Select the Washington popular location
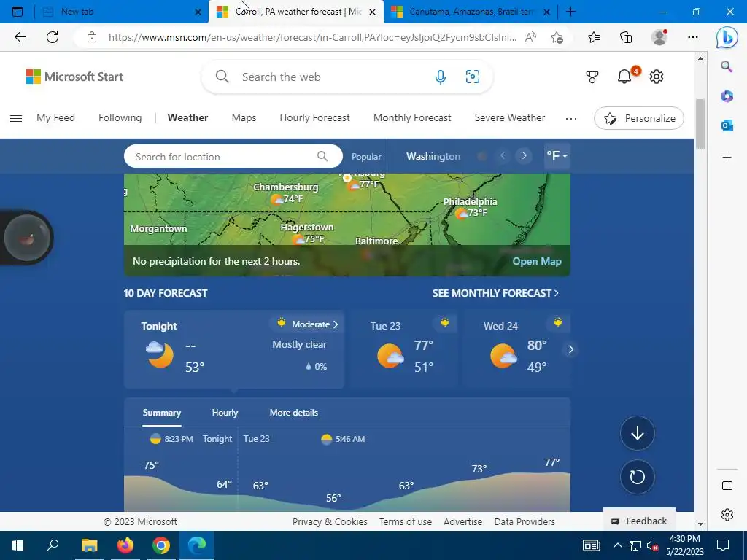This screenshot has width=747, height=560. click(433, 156)
